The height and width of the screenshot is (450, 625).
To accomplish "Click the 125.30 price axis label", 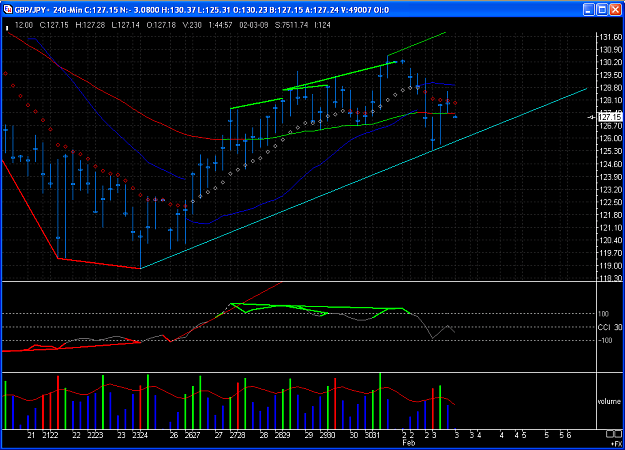I will point(611,151).
